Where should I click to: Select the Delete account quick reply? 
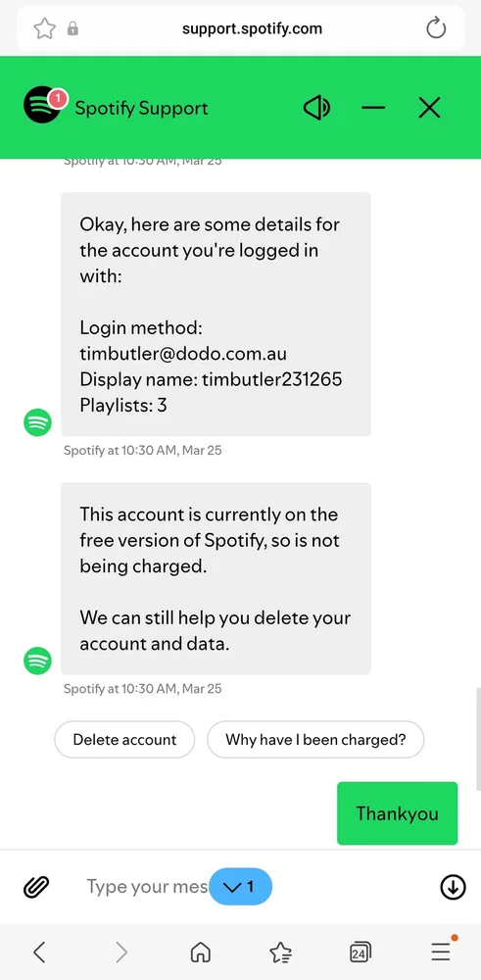pos(125,740)
